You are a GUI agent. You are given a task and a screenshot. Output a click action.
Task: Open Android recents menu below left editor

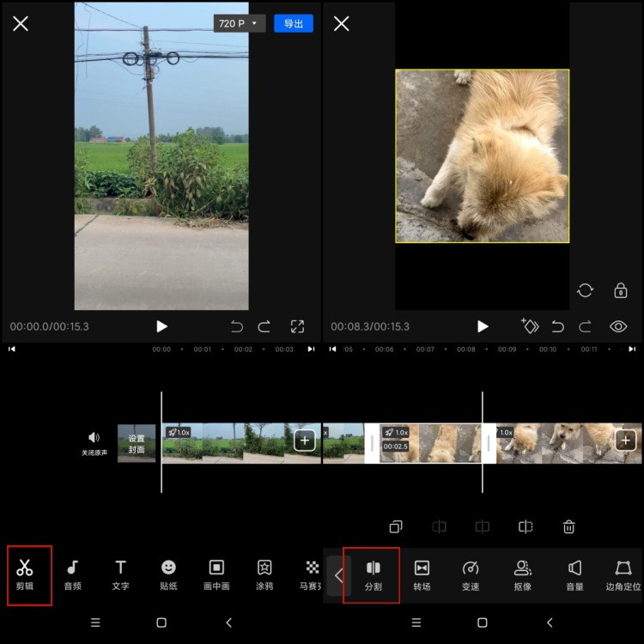point(95,623)
